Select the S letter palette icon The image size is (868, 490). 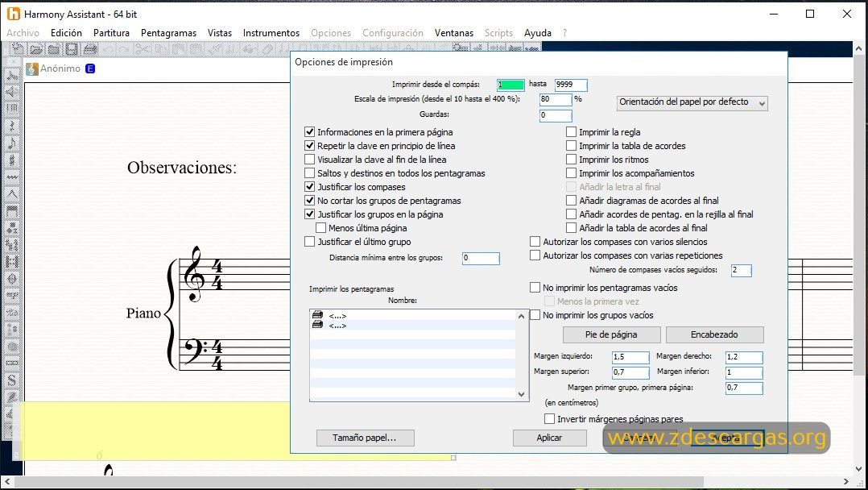(x=11, y=380)
